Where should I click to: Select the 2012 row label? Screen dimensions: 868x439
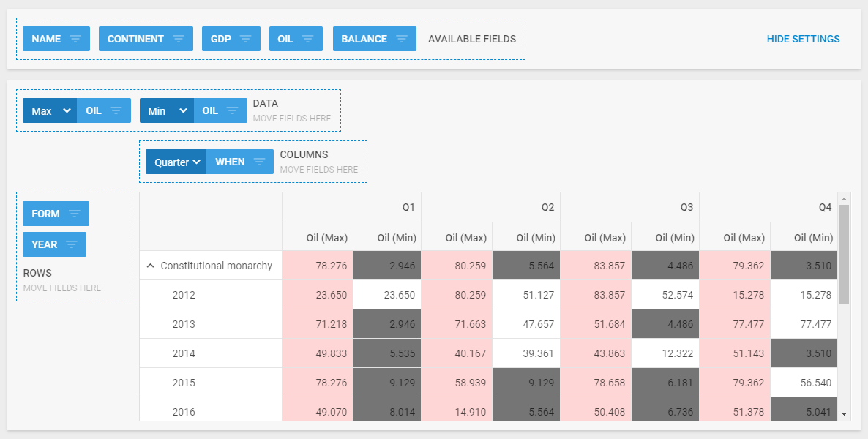tap(211, 295)
